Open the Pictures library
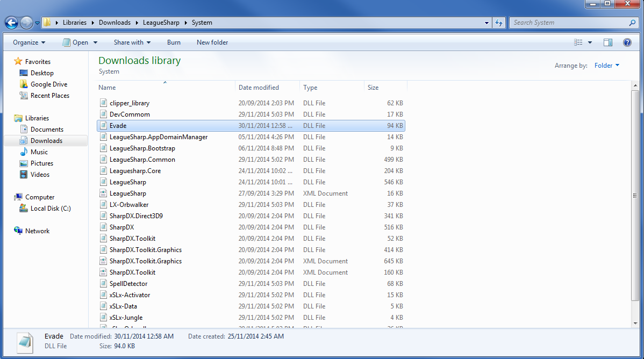The width and height of the screenshot is (644, 359). pos(41,163)
